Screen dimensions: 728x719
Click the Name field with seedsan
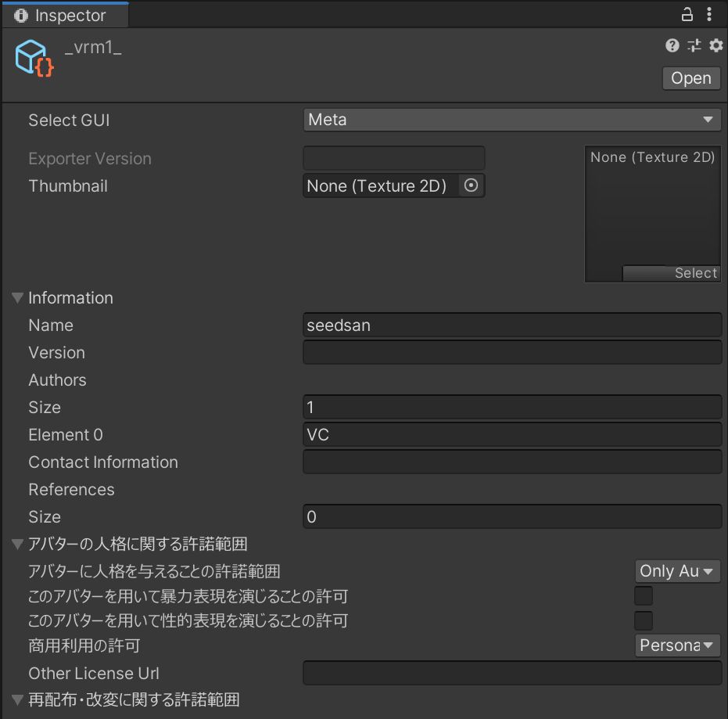pyautogui.click(x=512, y=325)
